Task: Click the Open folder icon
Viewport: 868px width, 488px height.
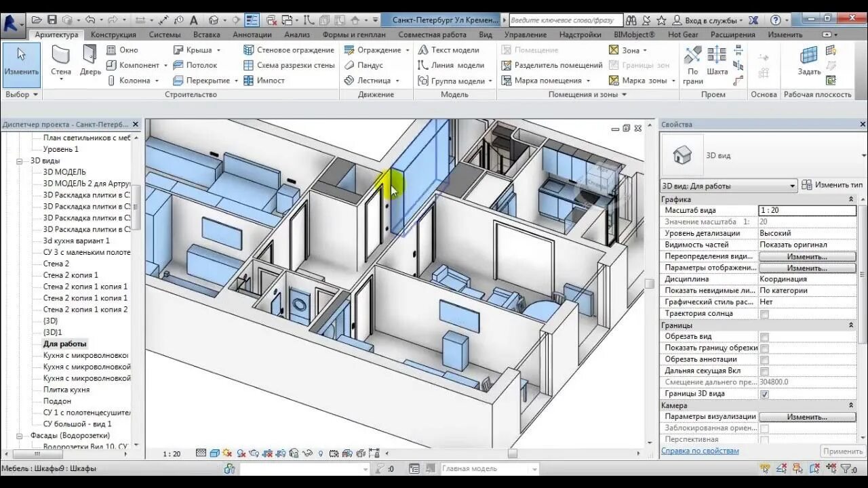Action: click(37, 20)
